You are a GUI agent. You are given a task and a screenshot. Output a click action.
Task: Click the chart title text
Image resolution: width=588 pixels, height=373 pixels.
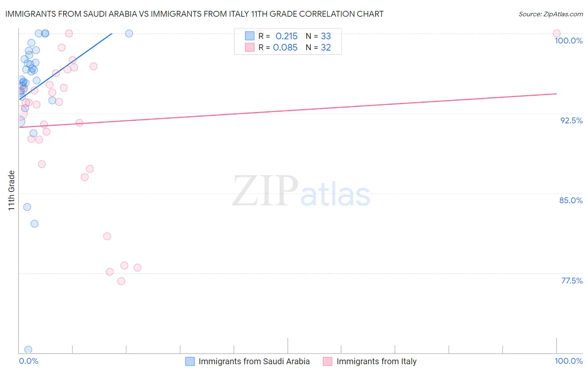(194, 14)
